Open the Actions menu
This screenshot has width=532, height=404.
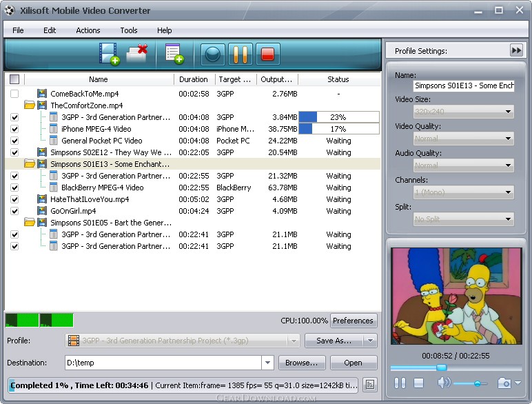click(x=88, y=30)
